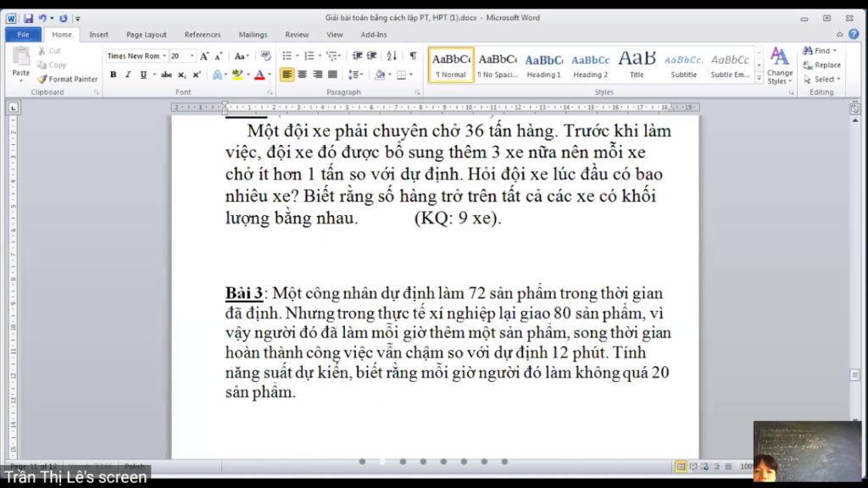Image resolution: width=868 pixels, height=488 pixels.
Task: Click the Font Color red A button
Action: (259, 75)
